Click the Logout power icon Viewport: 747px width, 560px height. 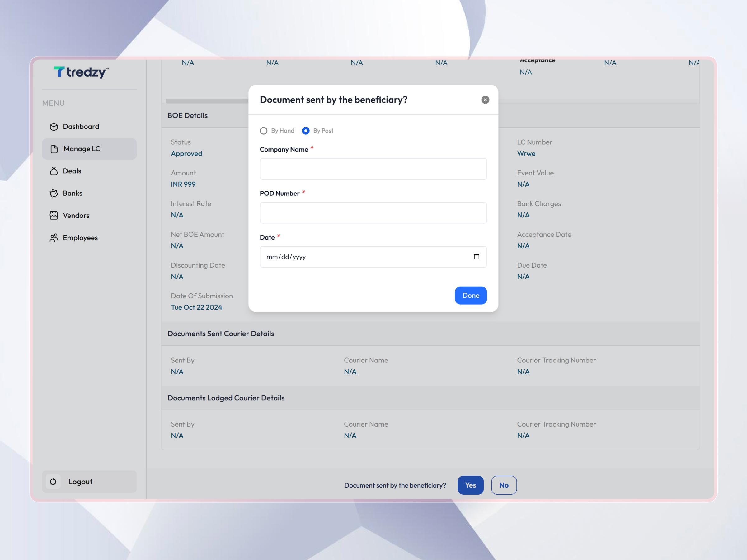coord(53,482)
